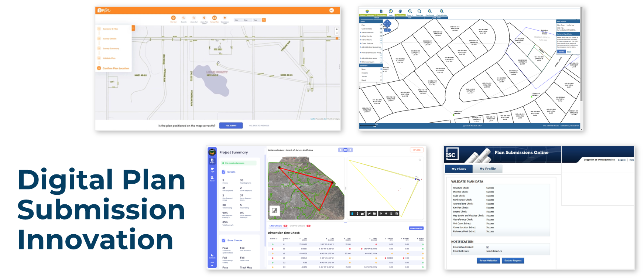Viewport: 644px width, 279px height.
Task: Open the My Profile tab
Action: click(487, 169)
